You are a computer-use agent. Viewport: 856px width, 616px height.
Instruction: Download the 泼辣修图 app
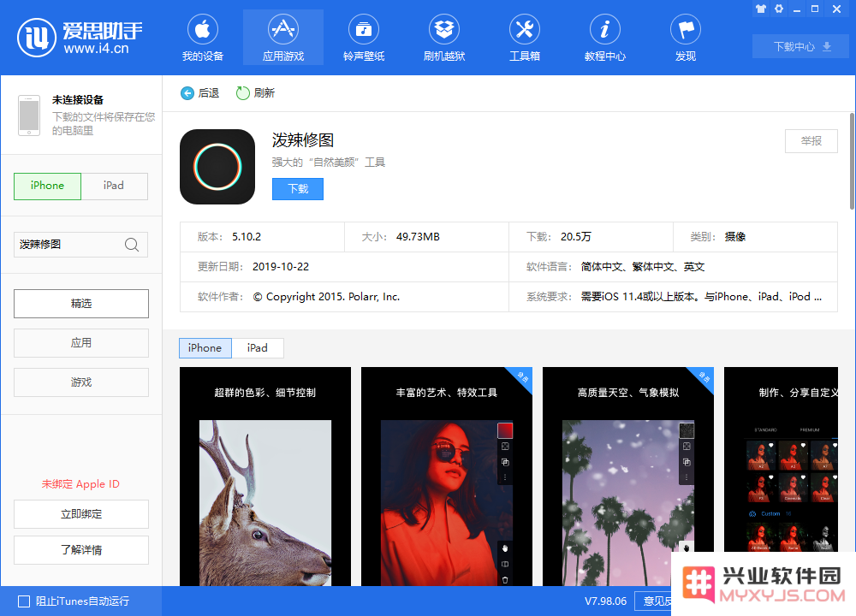pyautogui.click(x=298, y=189)
